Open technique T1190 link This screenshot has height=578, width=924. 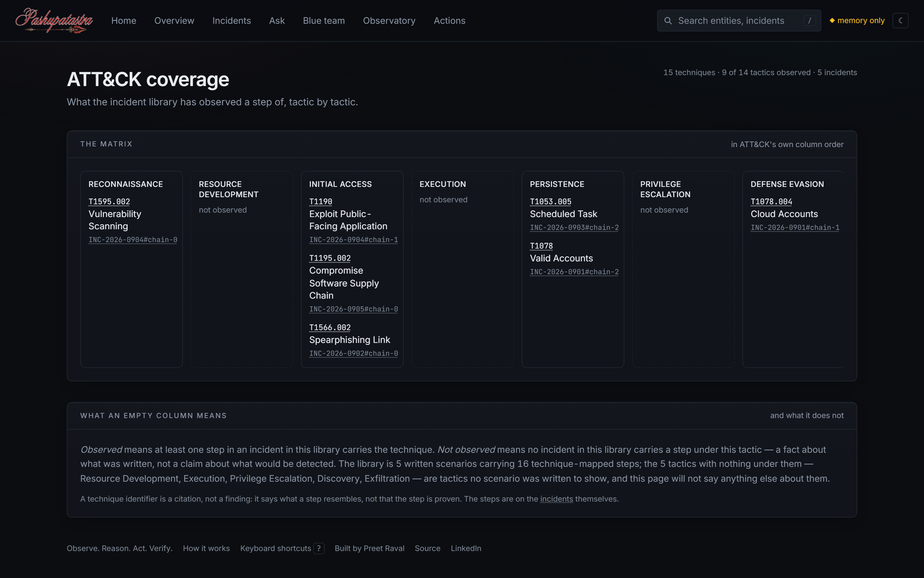click(x=321, y=201)
